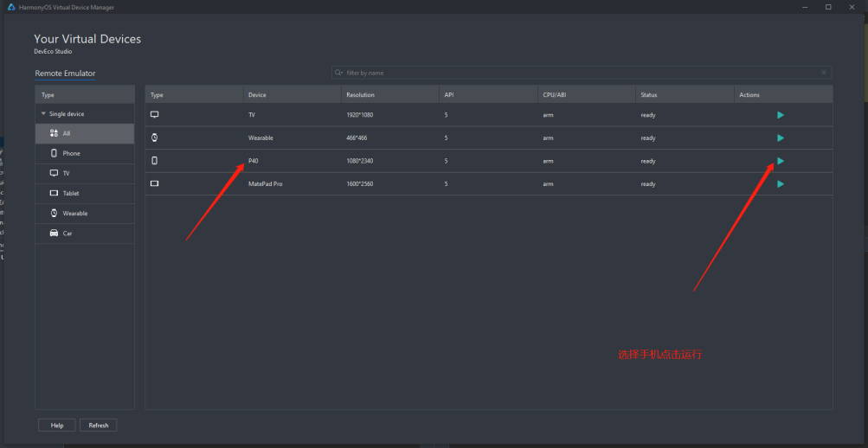The image size is (868, 448).
Task: Choose Wearable in the sidebar
Action: pyautogui.click(x=74, y=214)
